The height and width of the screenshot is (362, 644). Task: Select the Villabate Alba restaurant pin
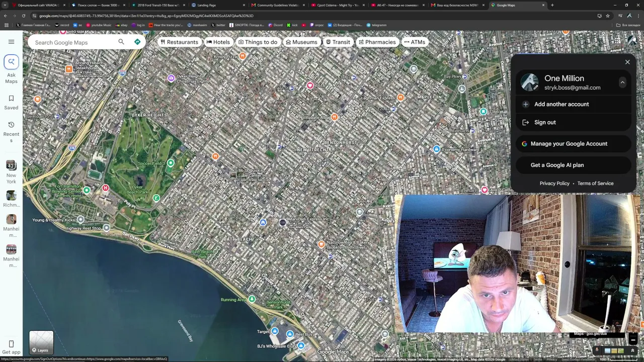[334, 117]
